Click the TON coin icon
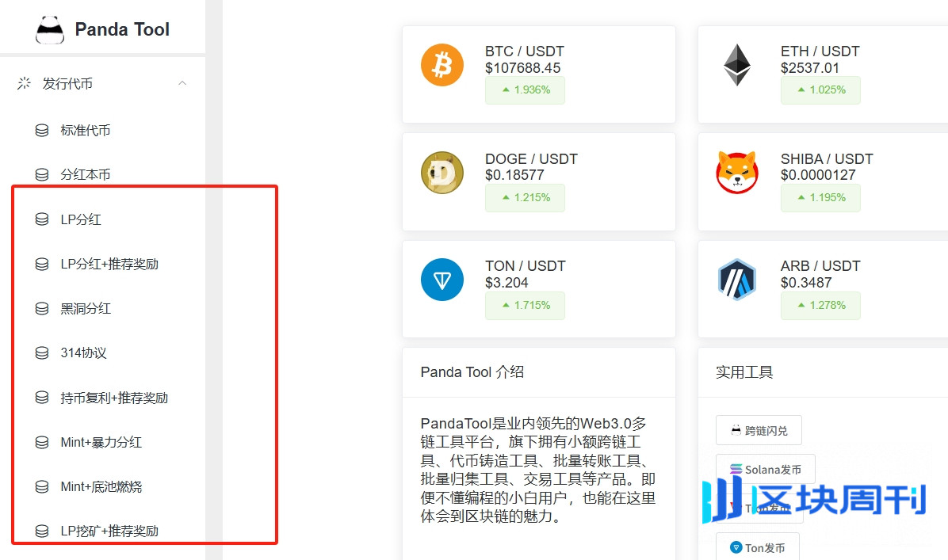This screenshot has width=948, height=560. click(x=442, y=280)
